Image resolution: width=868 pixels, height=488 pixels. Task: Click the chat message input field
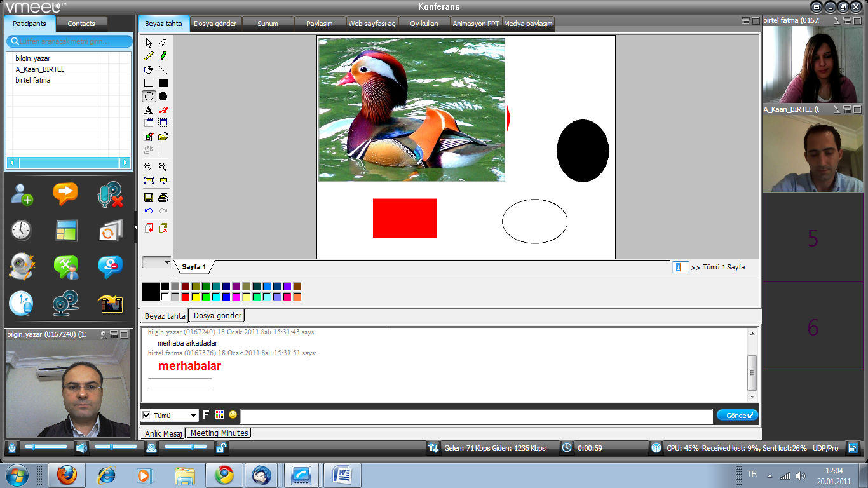pyautogui.click(x=477, y=416)
